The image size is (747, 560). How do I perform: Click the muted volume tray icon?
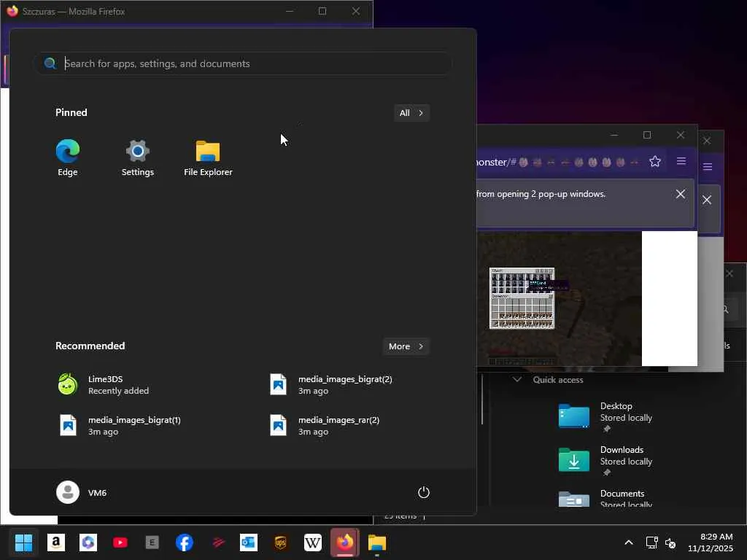pyautogui.click(x=670, y=542)
